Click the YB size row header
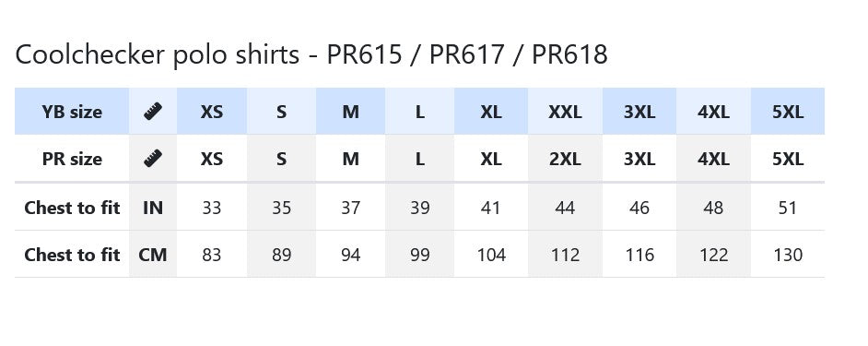 coord(72,112)
